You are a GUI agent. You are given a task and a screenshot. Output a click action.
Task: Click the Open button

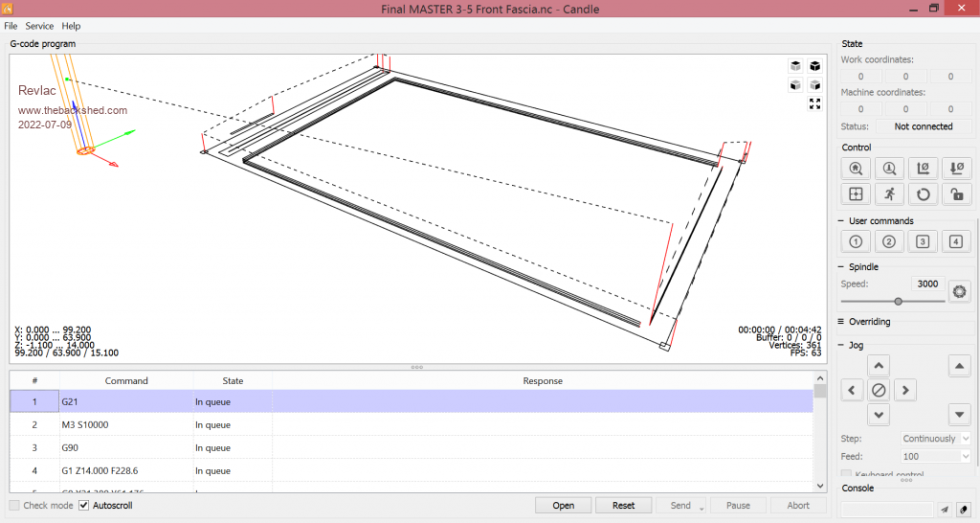tap(563, 506)
